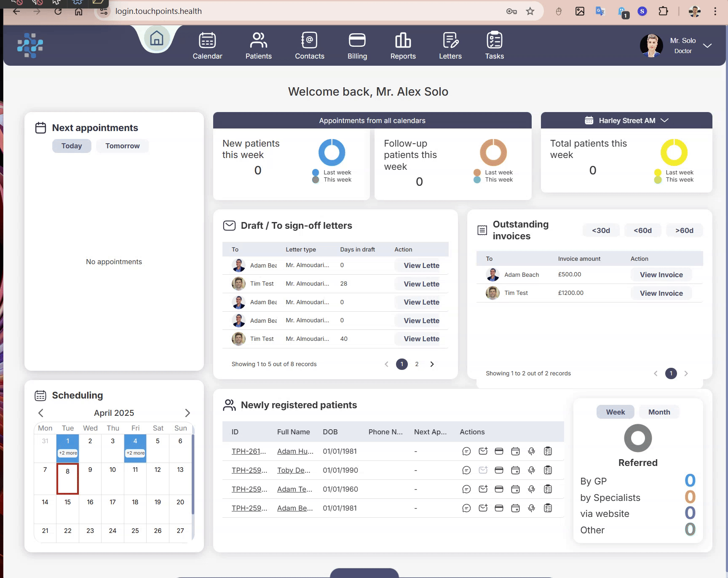Open Mr. Solo profile menu chevron

(707, 45)
